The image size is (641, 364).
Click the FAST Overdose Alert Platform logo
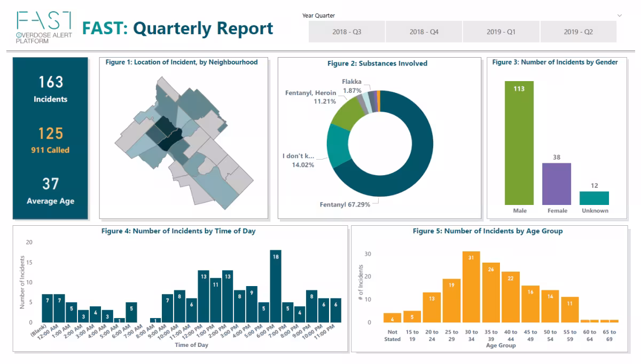43,25
